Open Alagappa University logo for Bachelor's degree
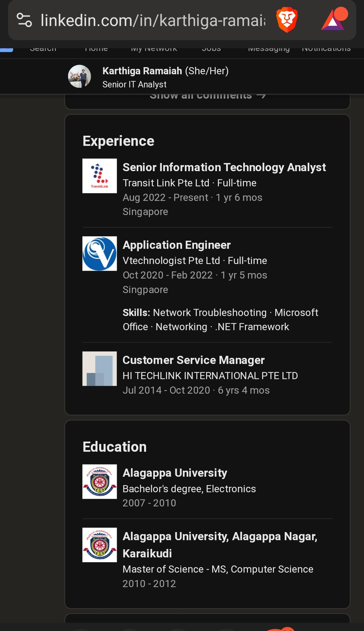364x631 pixels. tap(100, 482)
